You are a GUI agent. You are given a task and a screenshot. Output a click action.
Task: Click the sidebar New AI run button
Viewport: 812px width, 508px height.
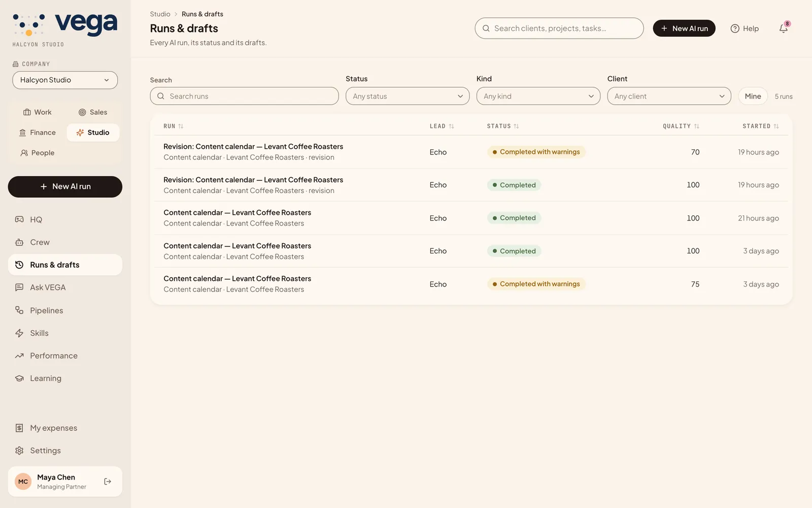(x=65, y=187)
